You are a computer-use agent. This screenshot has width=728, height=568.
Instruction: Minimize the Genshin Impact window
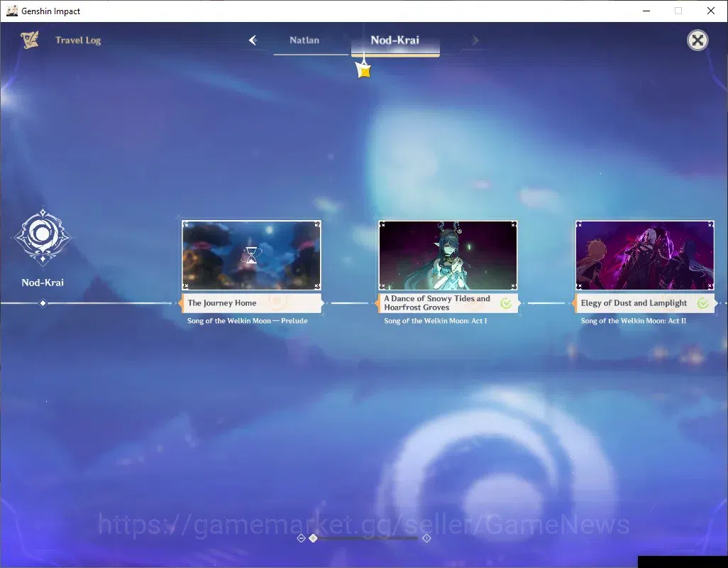pyautogui.click(x=646, y=11)
